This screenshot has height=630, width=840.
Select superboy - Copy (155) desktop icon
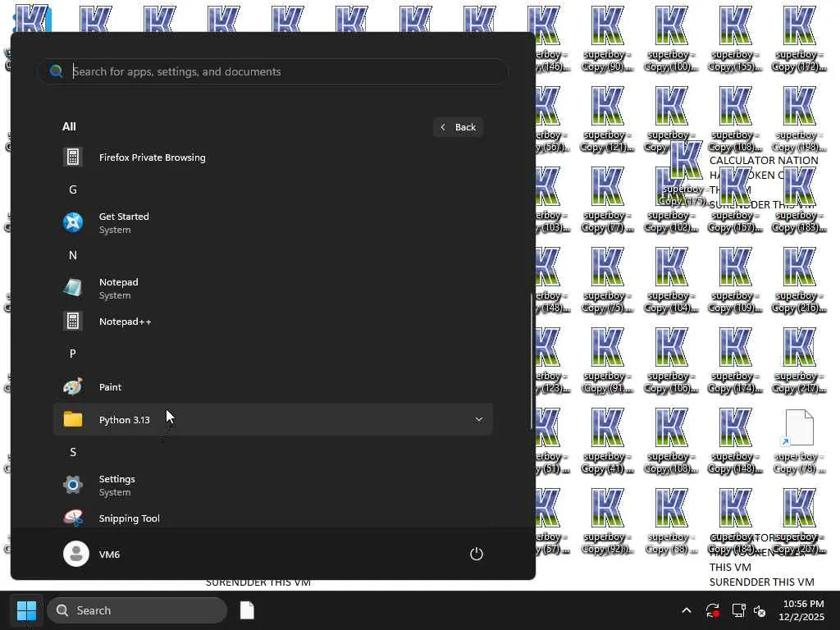pyautogui.click(x=735, y=39)
